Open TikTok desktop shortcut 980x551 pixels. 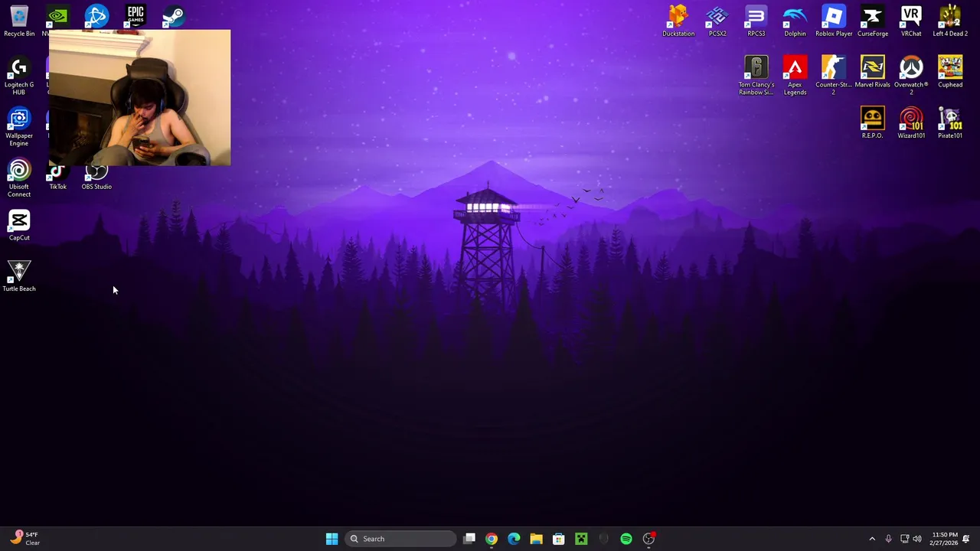tap(57, 178)
